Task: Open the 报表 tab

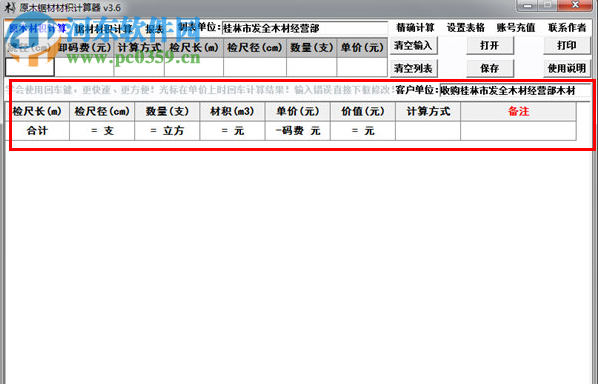Action: tap(154, 29)
